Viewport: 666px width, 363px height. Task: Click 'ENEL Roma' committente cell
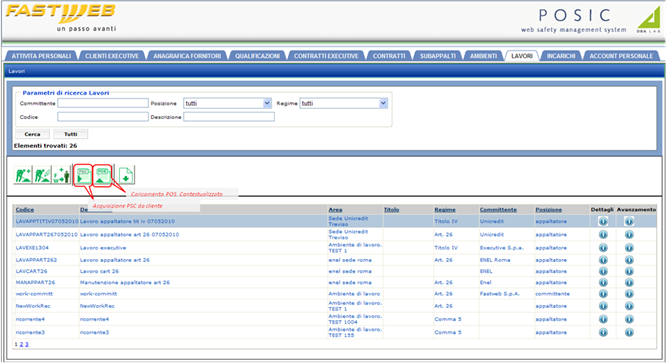click(x=495, y=260)
